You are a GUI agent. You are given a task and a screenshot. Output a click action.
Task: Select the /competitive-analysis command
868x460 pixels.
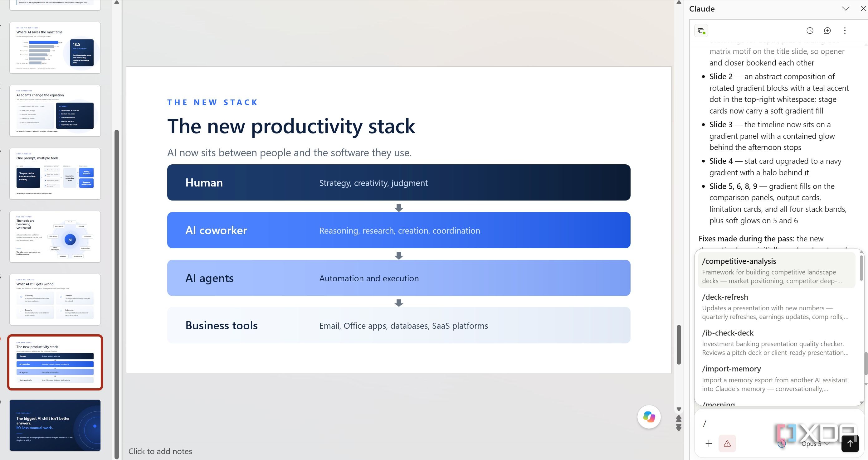(776, 270)
